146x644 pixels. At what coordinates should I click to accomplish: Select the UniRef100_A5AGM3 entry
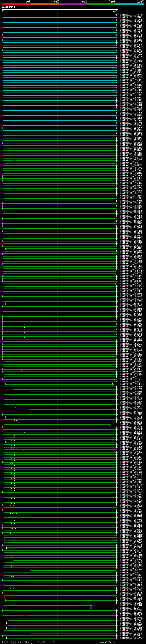[x=131, y=153]
